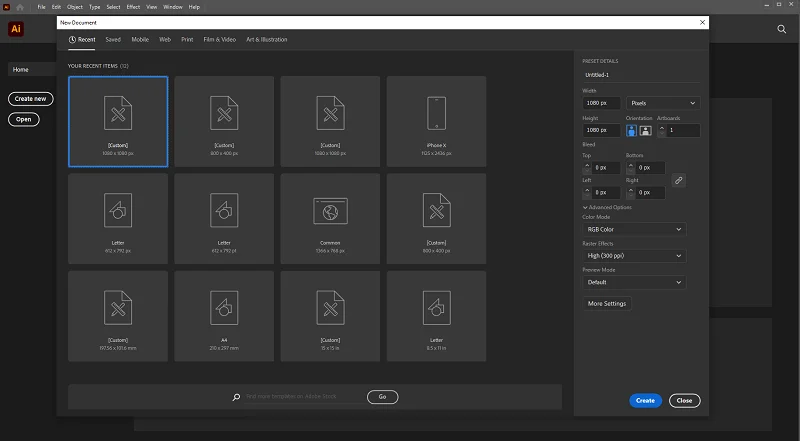Open the Select menu
This screenshot has width=800, height=441.
click(x=113, y=7)
